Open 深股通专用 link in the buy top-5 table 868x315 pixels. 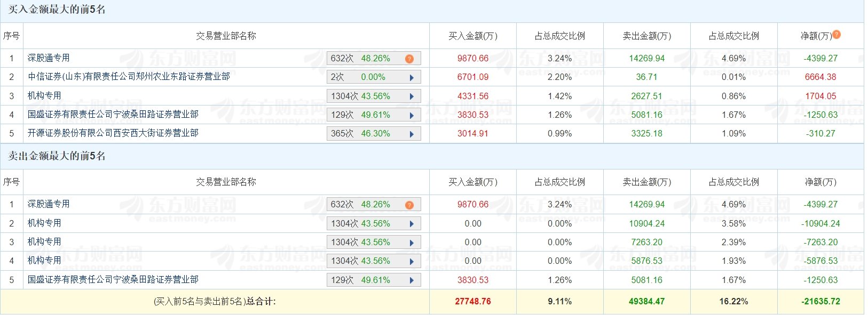(49, 58)
